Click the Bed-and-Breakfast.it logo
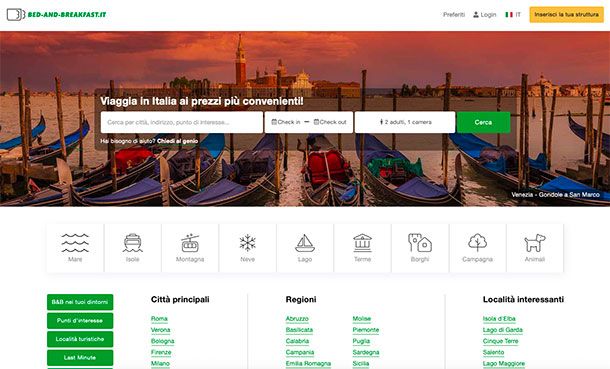 (56, 15)
